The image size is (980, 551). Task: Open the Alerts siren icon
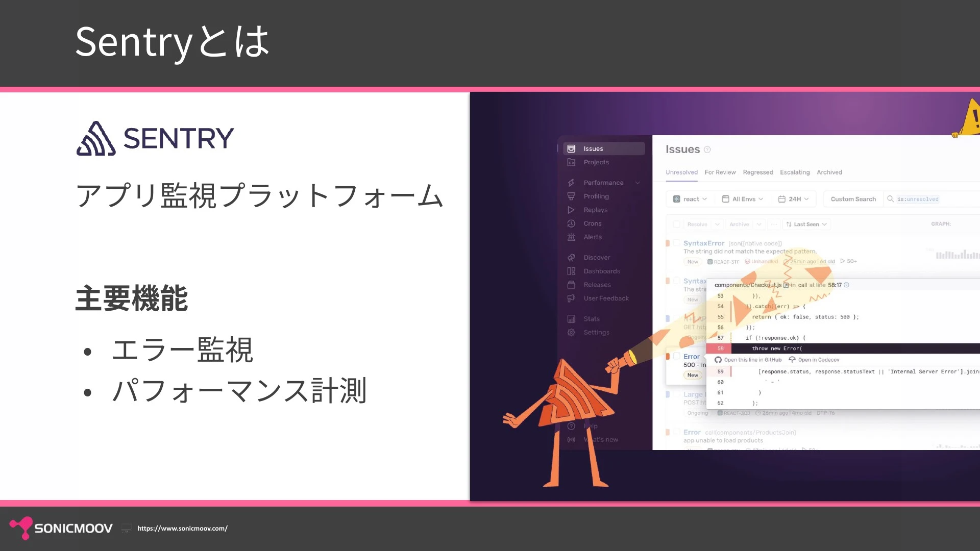[x=571, y=237]
